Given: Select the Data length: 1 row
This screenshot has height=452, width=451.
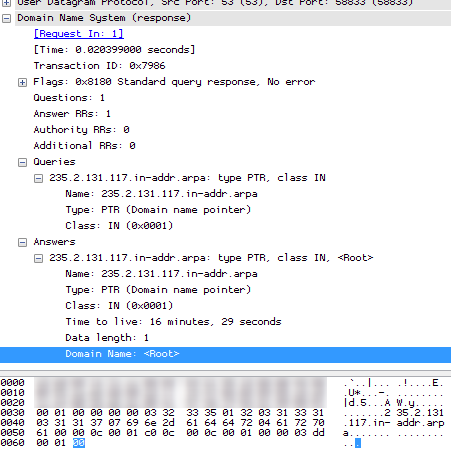Looking at the screenshot, I should pyautogui.click(x=107, y=338).
